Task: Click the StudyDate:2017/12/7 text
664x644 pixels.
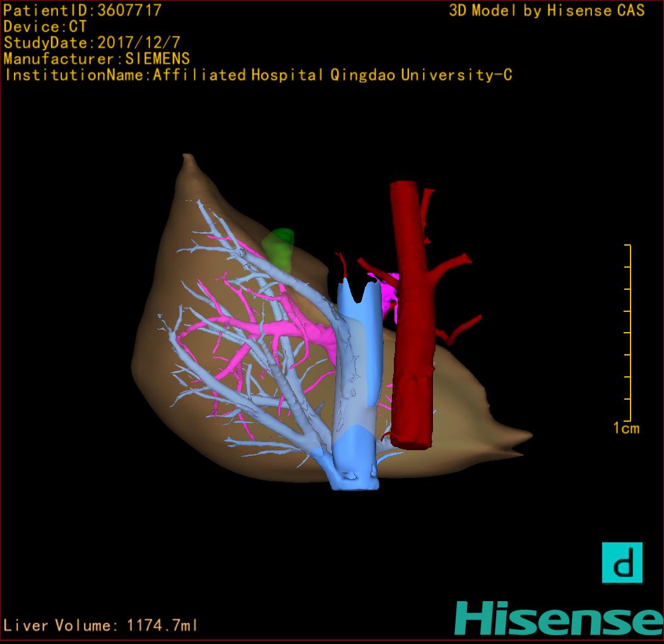Action: 92,43
